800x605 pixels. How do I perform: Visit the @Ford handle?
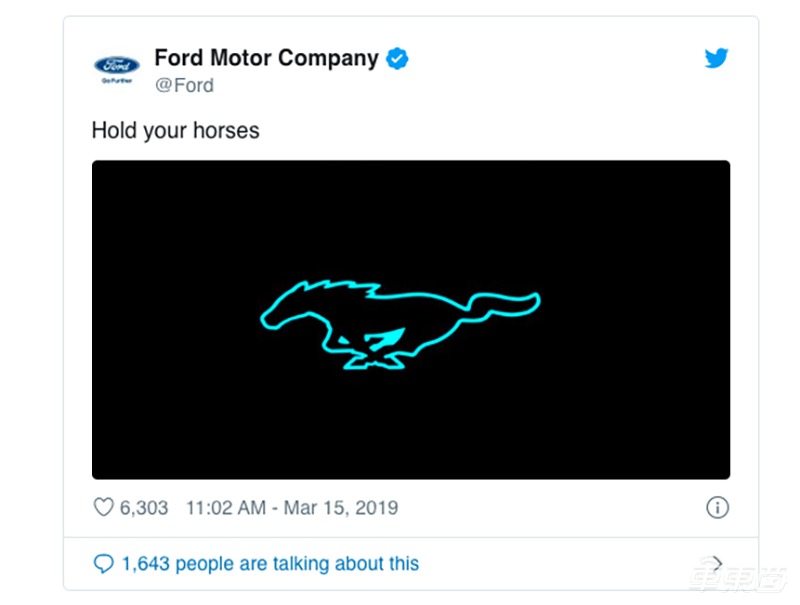(x=184, y=86)
